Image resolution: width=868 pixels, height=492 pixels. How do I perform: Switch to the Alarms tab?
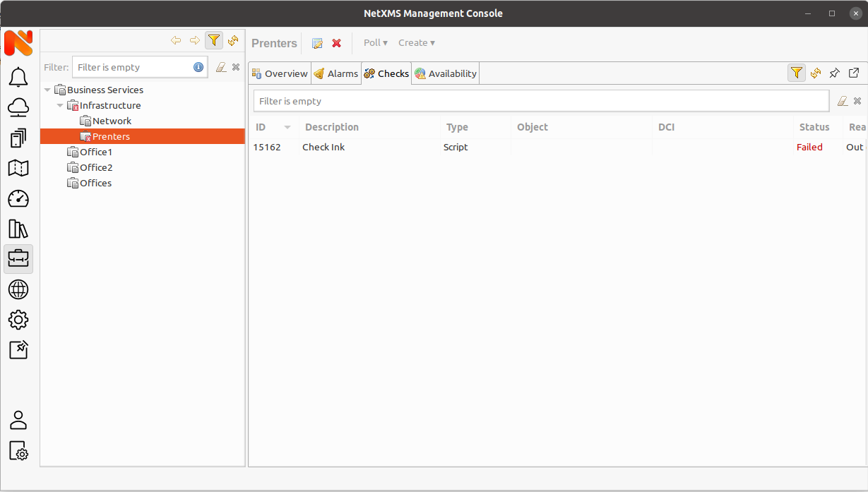click(336, 73)
